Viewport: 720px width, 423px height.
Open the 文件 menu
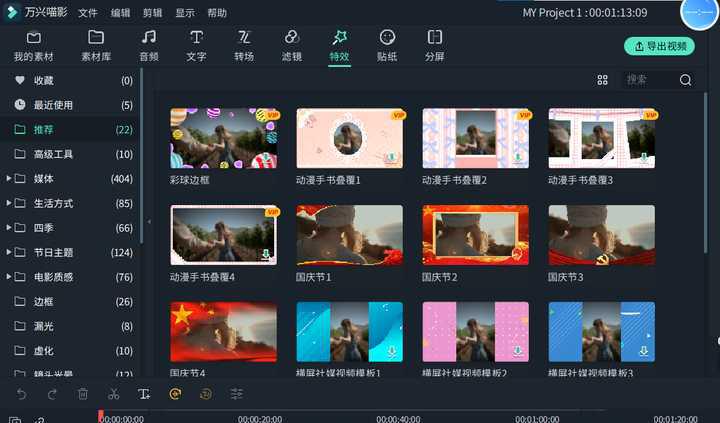tap(87, 13)
